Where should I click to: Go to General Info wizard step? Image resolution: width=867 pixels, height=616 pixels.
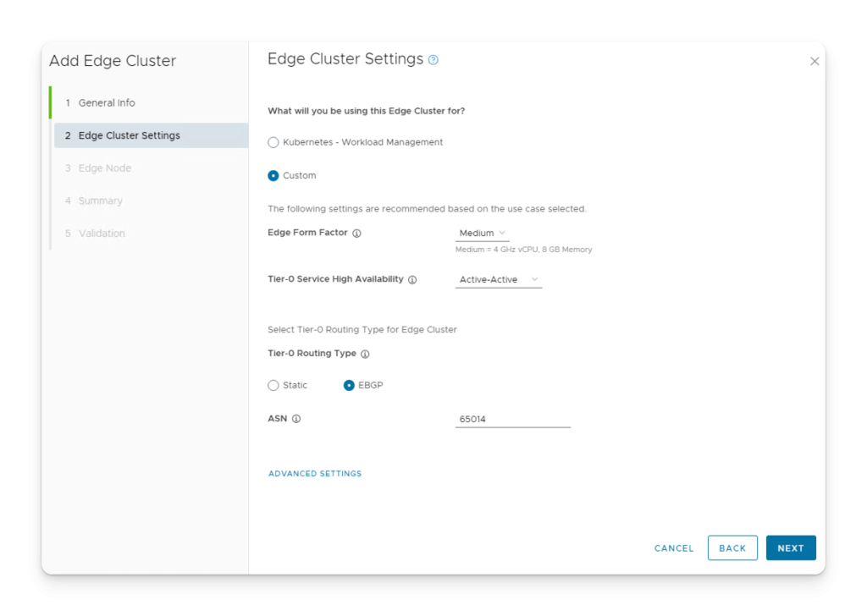click(x=107, y=102)
